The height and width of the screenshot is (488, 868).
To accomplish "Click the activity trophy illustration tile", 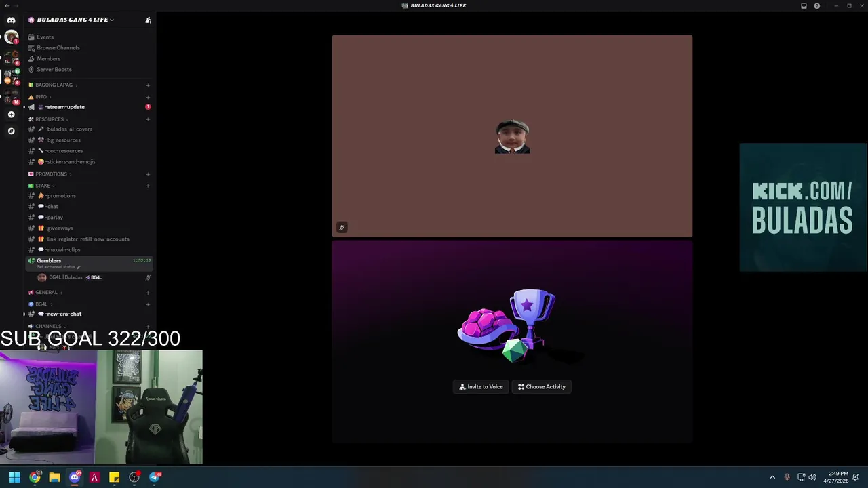I will pos(512,342).
